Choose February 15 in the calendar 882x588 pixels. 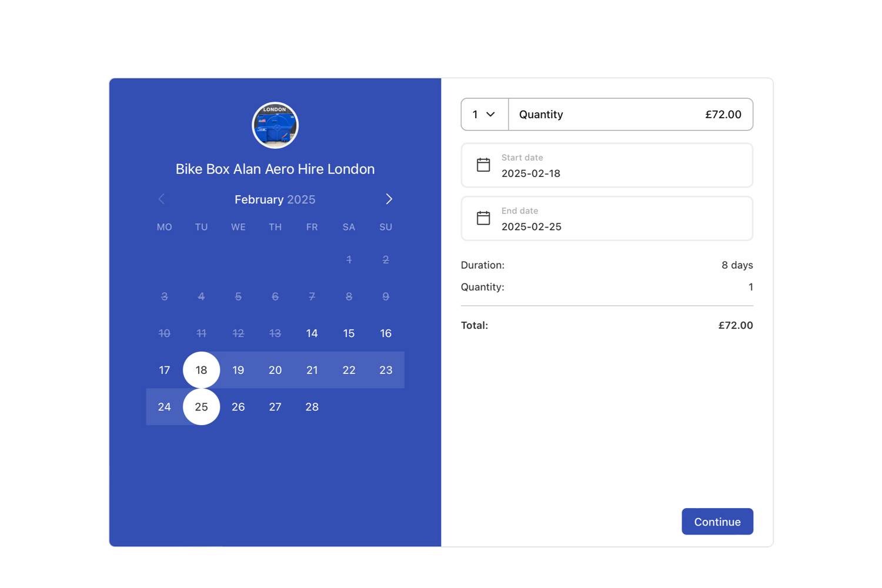tap(349, 333)
